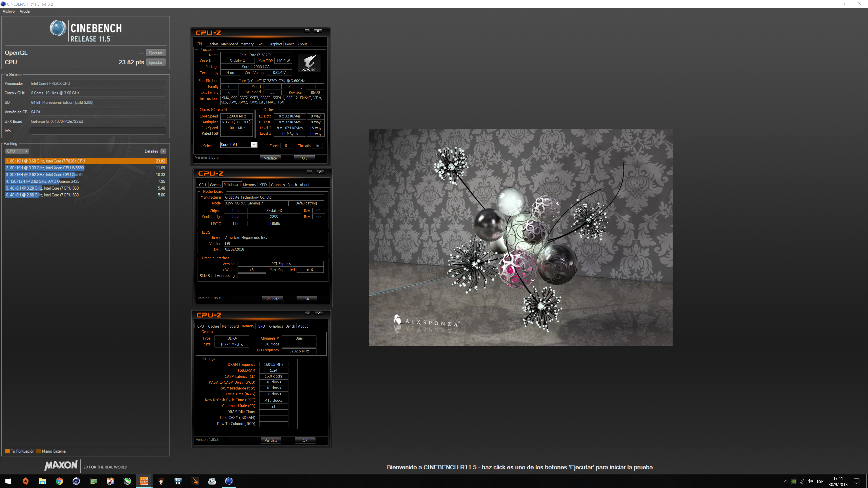Click the AORUS logo in CPU-Z
Viewport: 868px width, 488px height.
pyautogui.click(x=309, y=63)
